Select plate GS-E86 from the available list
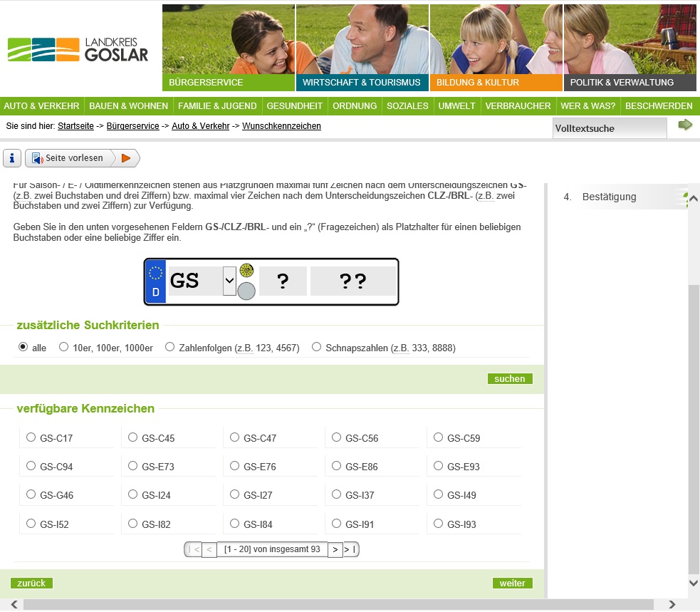The height and width of the screenshot is (612, 700). [x=335, y=465]
